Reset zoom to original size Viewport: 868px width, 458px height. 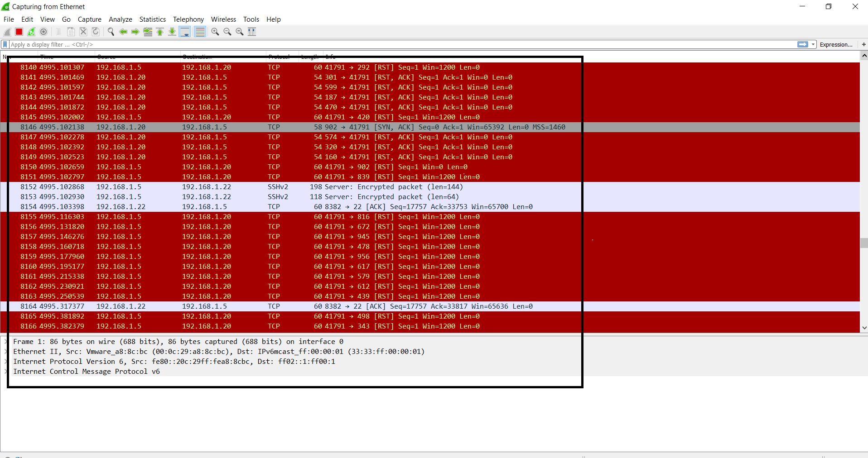point(240,32)
